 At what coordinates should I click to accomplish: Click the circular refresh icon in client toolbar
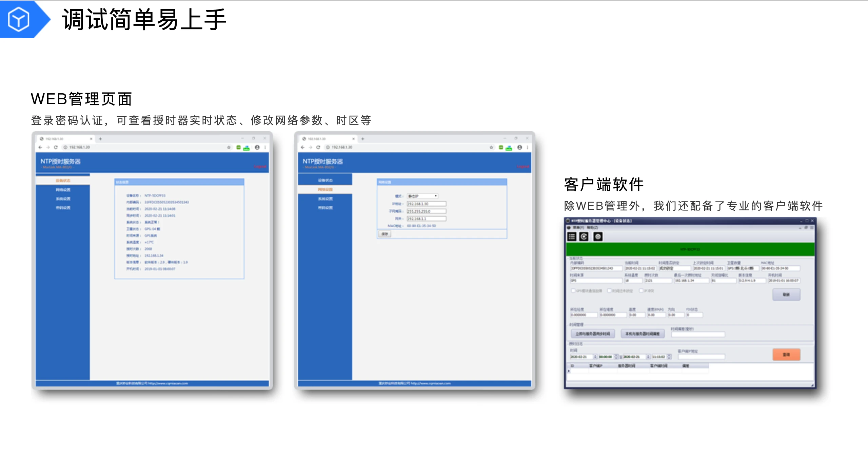[x=584, y=236]
